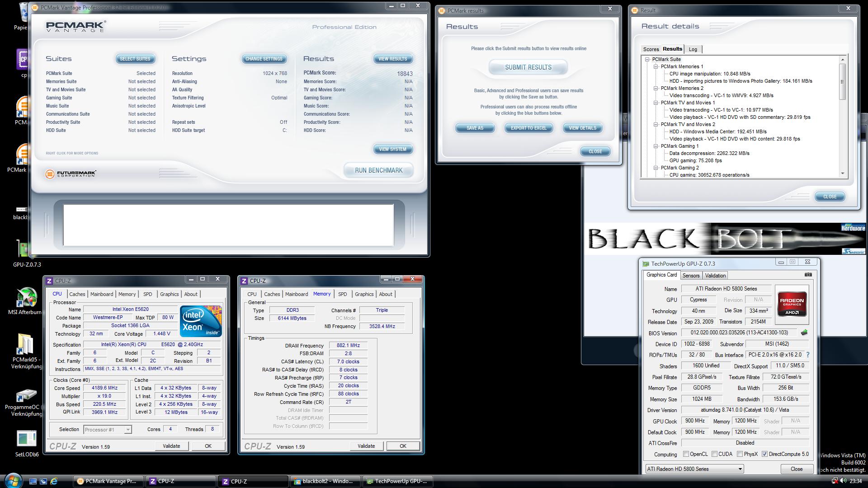Click the network tray icon
The height and width of the screenshot is (488, 868).
(835, 481)
